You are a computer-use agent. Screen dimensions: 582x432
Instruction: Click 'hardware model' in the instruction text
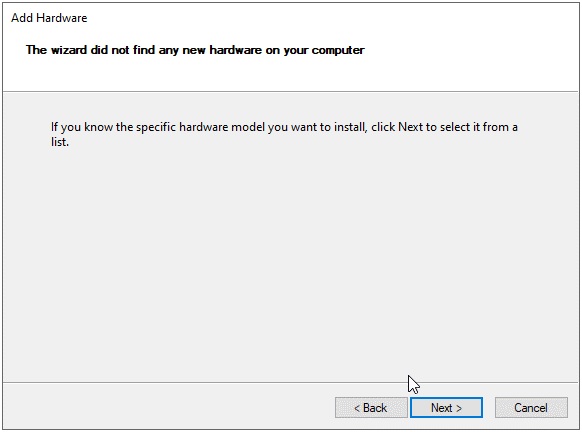coord(222,127)
